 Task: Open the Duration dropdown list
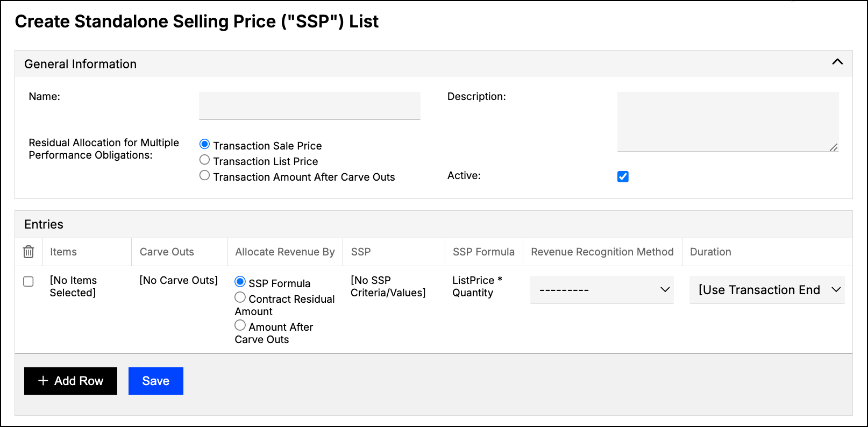[x=767, y=290]
